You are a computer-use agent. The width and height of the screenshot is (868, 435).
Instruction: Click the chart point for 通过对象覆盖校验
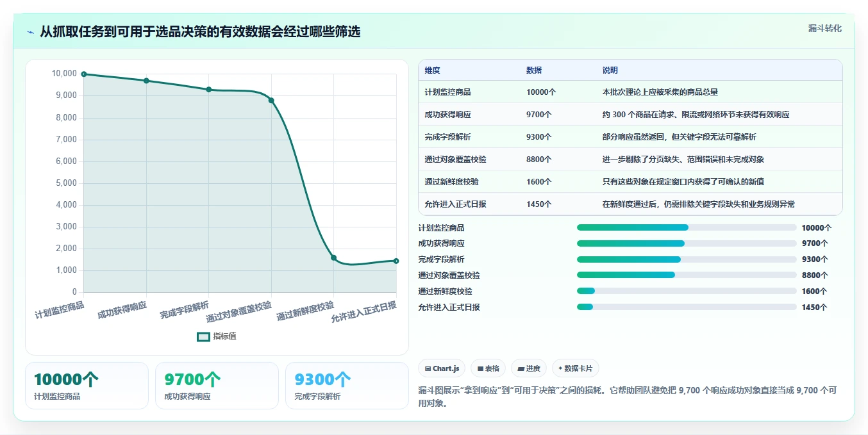coord(271,101)
